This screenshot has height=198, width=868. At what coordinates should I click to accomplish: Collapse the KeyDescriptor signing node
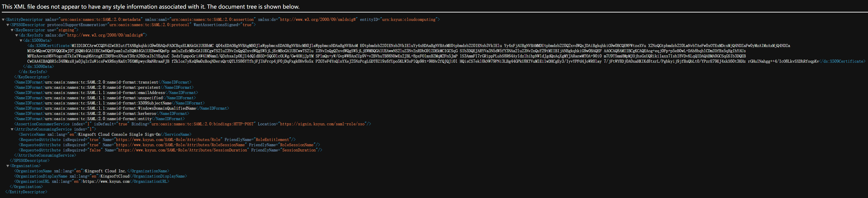(12, 30)
